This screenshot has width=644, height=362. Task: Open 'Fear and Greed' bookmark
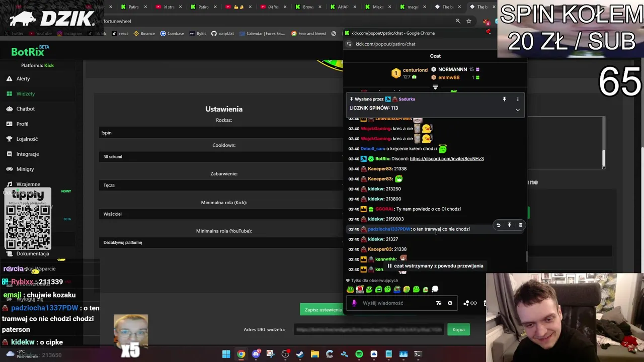coord(308,34)
